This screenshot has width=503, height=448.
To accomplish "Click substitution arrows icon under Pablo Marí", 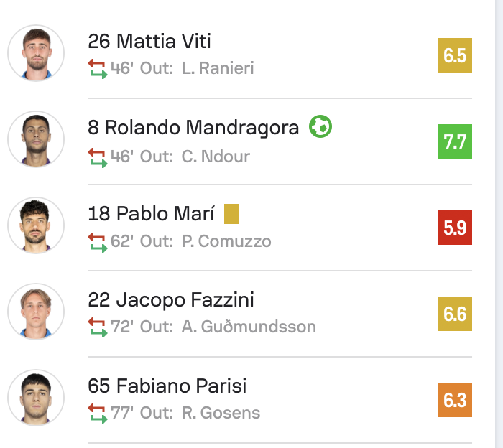I will tap(97, 241).
